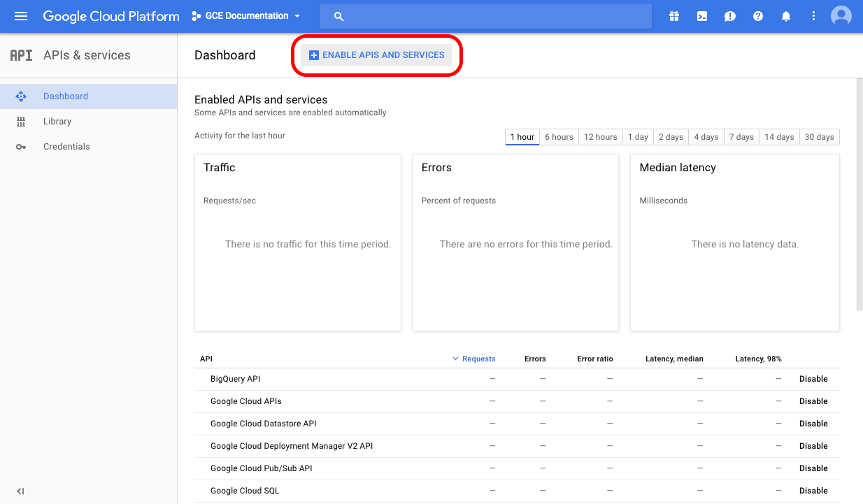The image size is (863, 504).
Task: Select the 1 day time range
Action: tap(638, 137)
